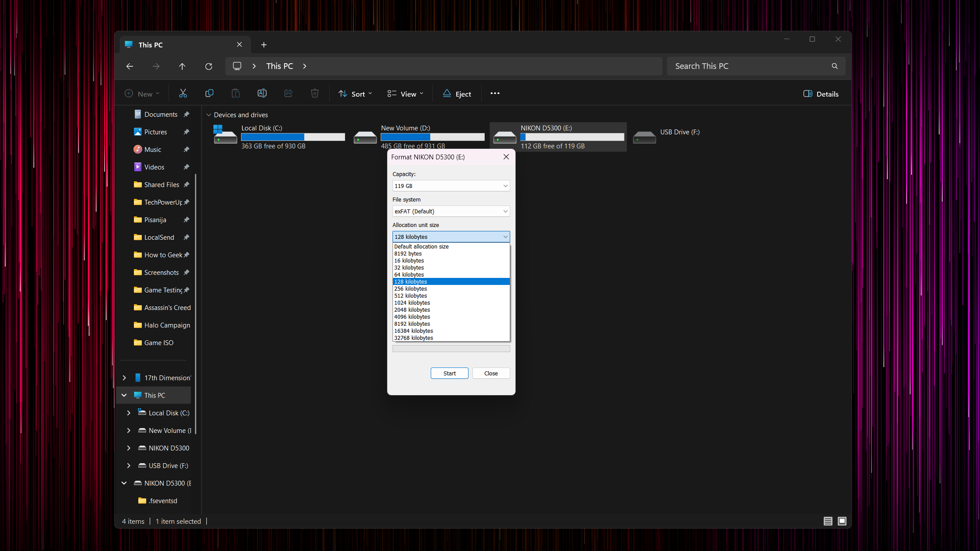
Task: Close the This PC tab
Action: coord(239,45)
